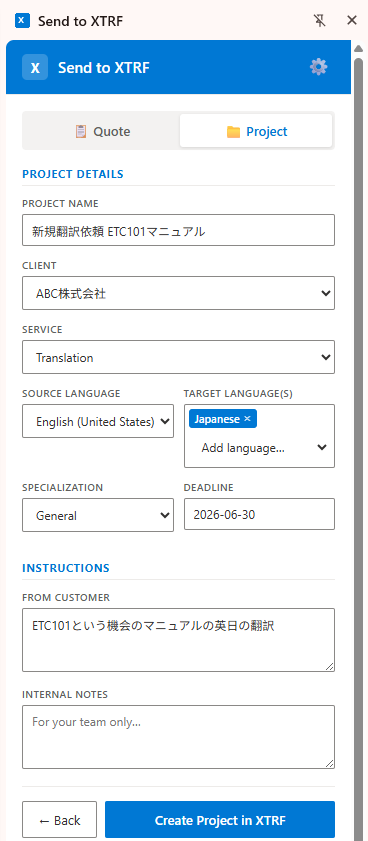Click Create Project in XTRF button

tap(220, 820)
